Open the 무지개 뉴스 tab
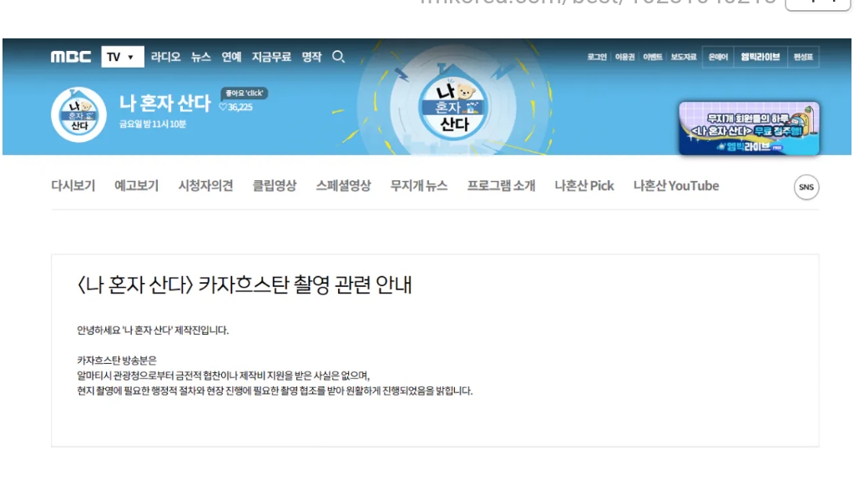The width and height of the screenshot is (859, 504). point(418,186)
